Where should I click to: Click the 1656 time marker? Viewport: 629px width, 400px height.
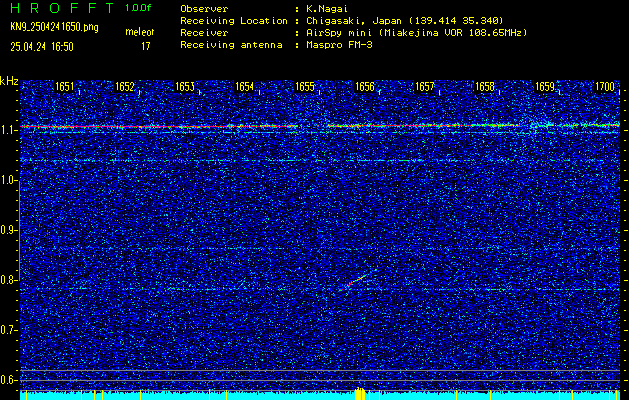[x=365, y=86]
